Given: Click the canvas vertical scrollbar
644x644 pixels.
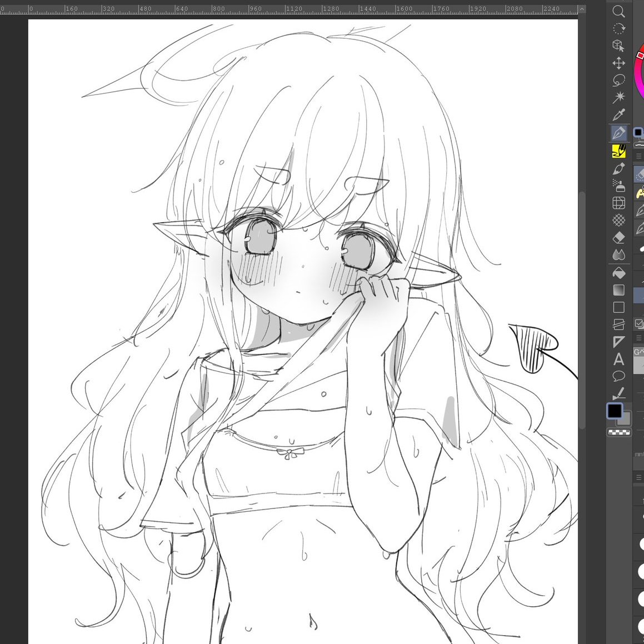Looking at the screenshot, I should click(582, 310).
